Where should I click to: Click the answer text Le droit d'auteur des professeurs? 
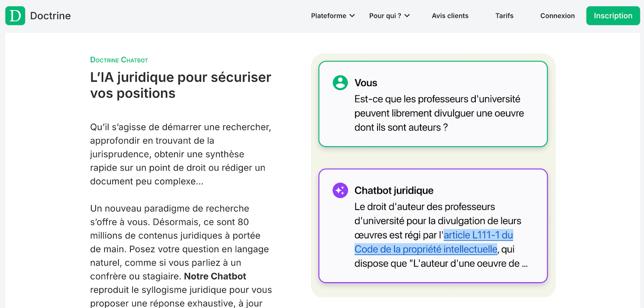pyautogui.click(x=441, y=235)
